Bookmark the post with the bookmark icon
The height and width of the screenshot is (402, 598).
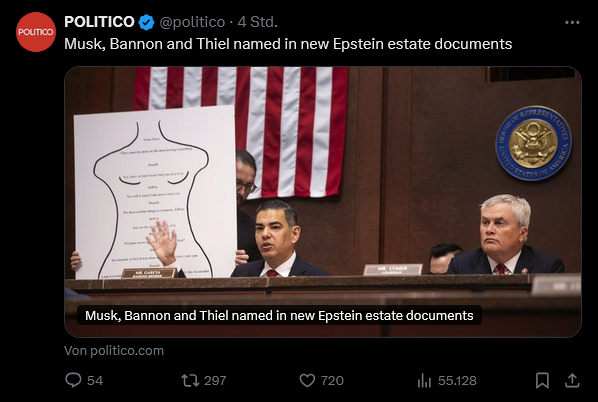pos(542,380)
